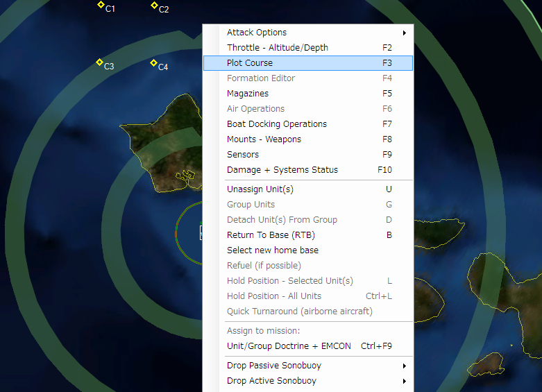Click the Drop Passive Sonobuoy label
Viewport: 542px width, 392px height.
(274, 366)
